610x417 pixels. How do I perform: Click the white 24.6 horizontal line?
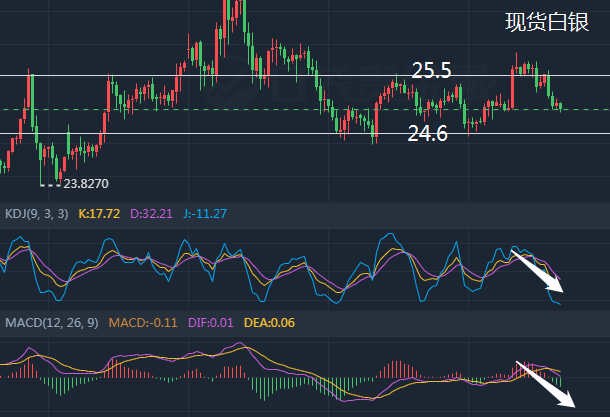(305, 133)
